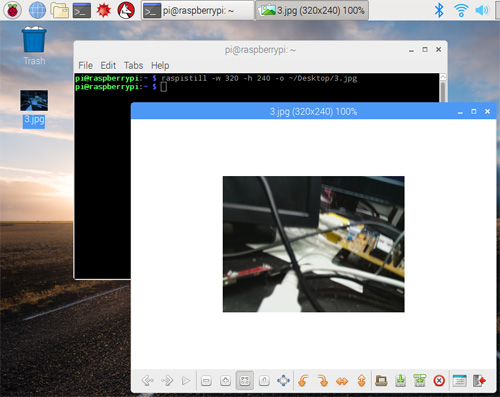The width and height of the screenshot is (500, 397).
Task: Switch to 3.jpg taskbar entry
Action: click(x=312, y=11)
